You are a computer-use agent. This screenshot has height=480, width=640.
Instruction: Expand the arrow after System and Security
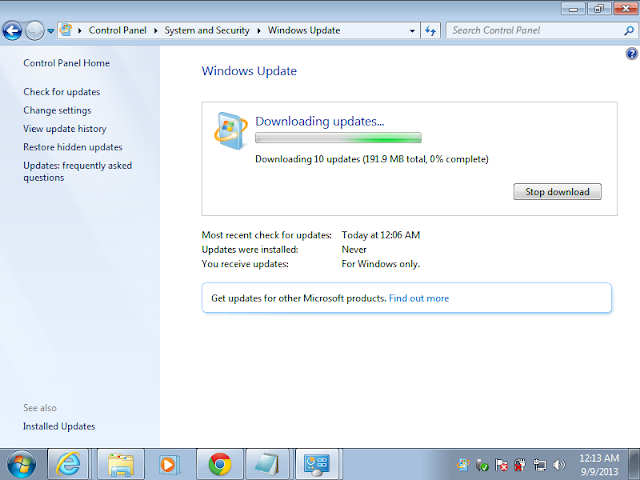258,31
